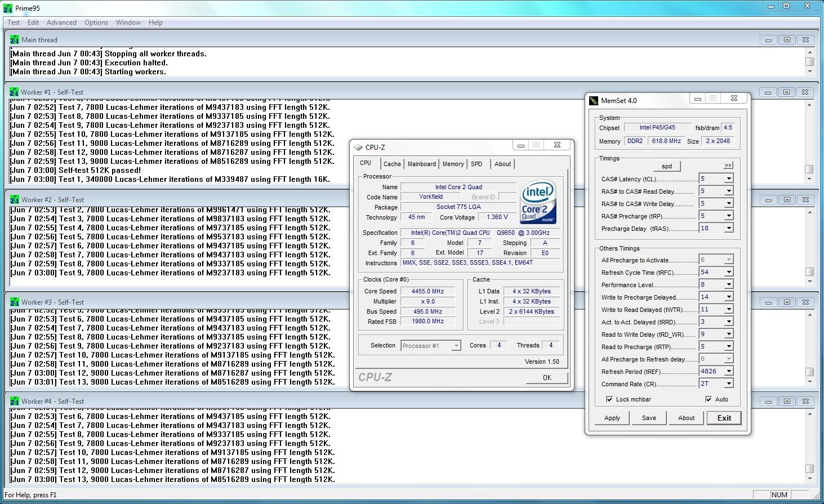Switch to the Cache tab in CPU-Z
The height and width of the screenshot is (504, 824).
tap(392, 164)
